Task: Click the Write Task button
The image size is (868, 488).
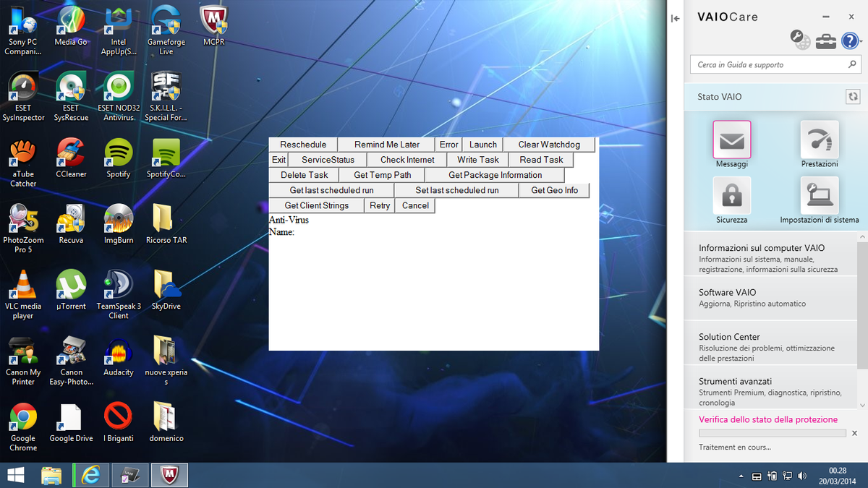Action: pos(478,160)
